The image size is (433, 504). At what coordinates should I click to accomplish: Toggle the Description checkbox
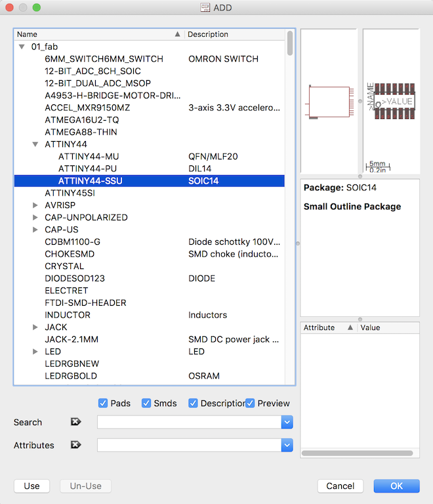click(x=193, y=403)
